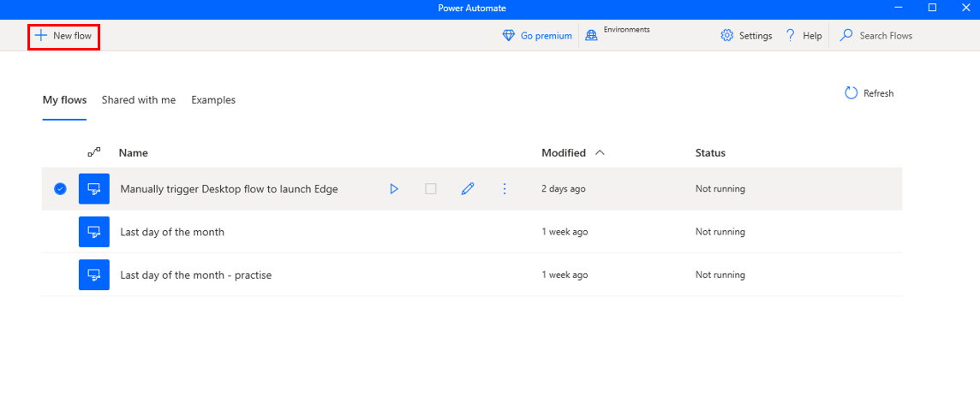Image resolution: width=980 pixels, height=397 pixels.
Task: Click the plus icon beside New flow
Action: [41, 36]
